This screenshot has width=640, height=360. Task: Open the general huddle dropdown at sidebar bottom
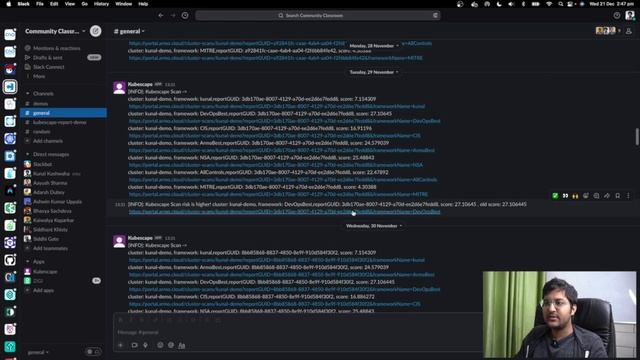click(38, 352)
